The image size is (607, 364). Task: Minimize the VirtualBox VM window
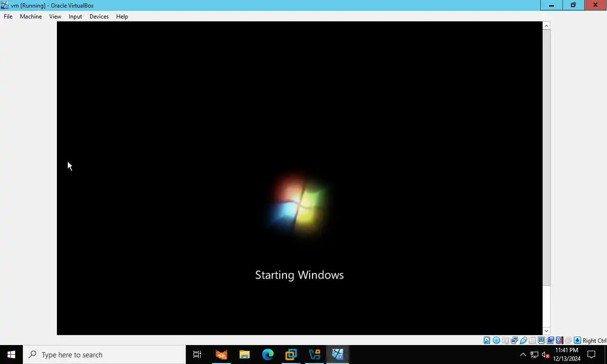[552, 5]
